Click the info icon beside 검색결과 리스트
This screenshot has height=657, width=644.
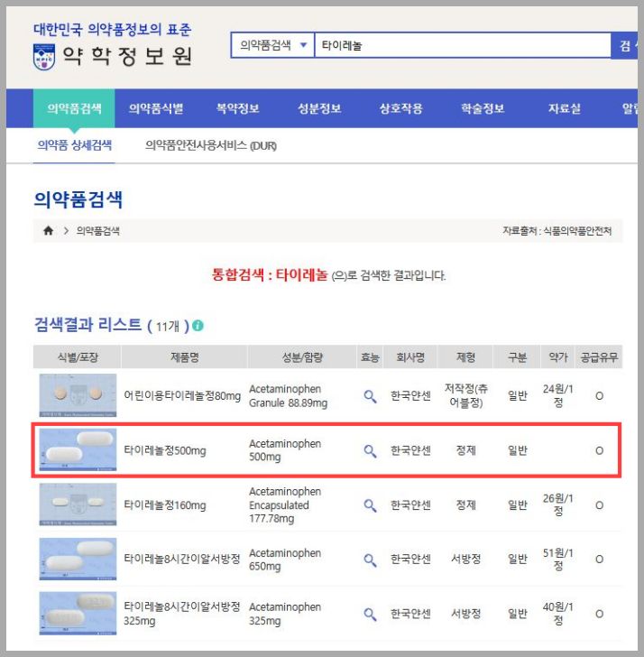pyautogui.click(x=198, y=326)
